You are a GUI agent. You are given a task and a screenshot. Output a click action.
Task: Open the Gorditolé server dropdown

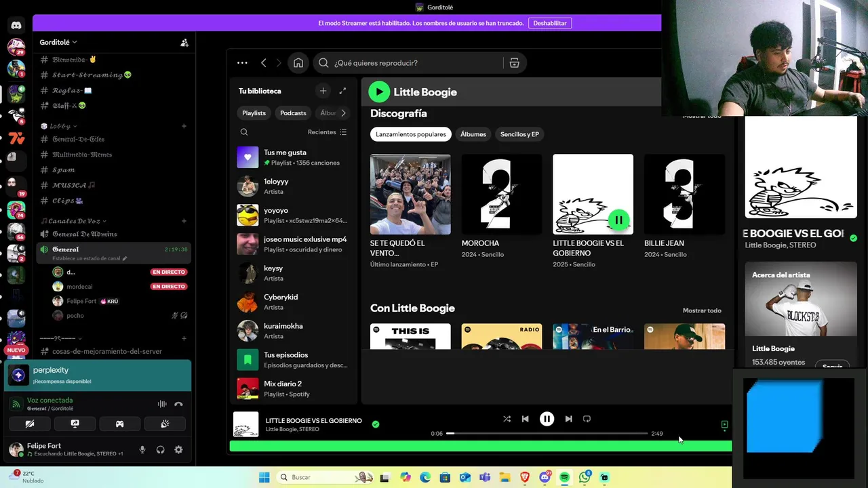(x=58, y=42)
